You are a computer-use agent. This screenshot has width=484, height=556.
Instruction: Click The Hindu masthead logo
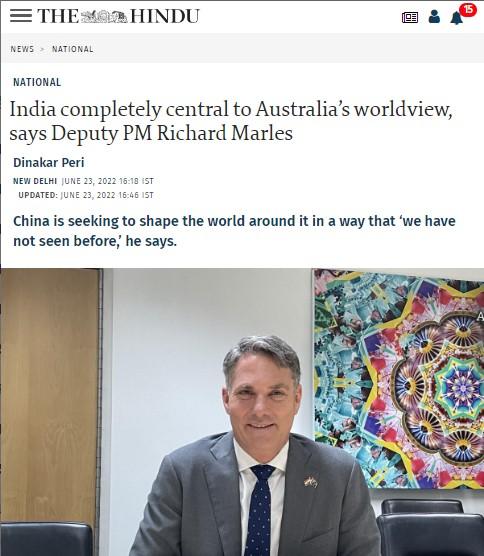point(118,16)
